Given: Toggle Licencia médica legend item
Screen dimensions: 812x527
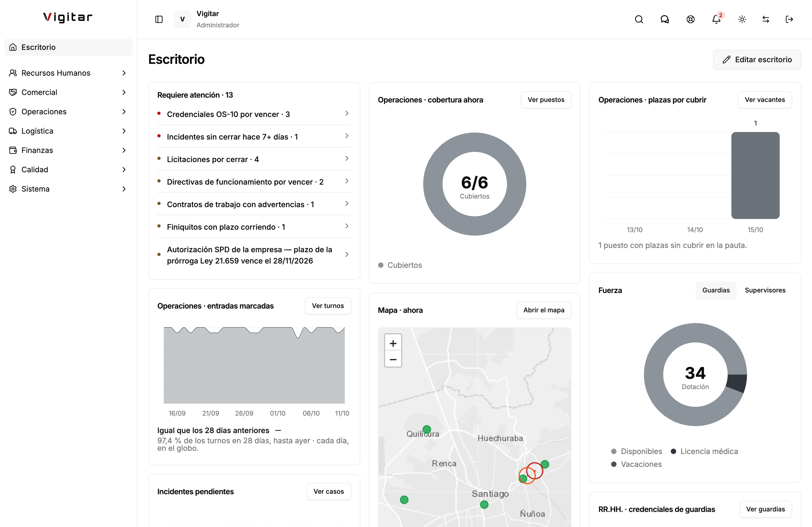Looking at the screenshot, I should coord(704,451).
